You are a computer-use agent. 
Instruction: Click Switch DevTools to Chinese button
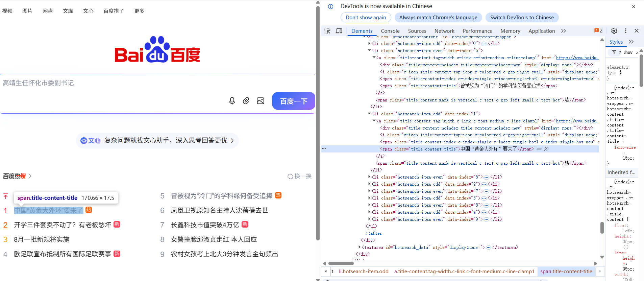coord(522,18)
